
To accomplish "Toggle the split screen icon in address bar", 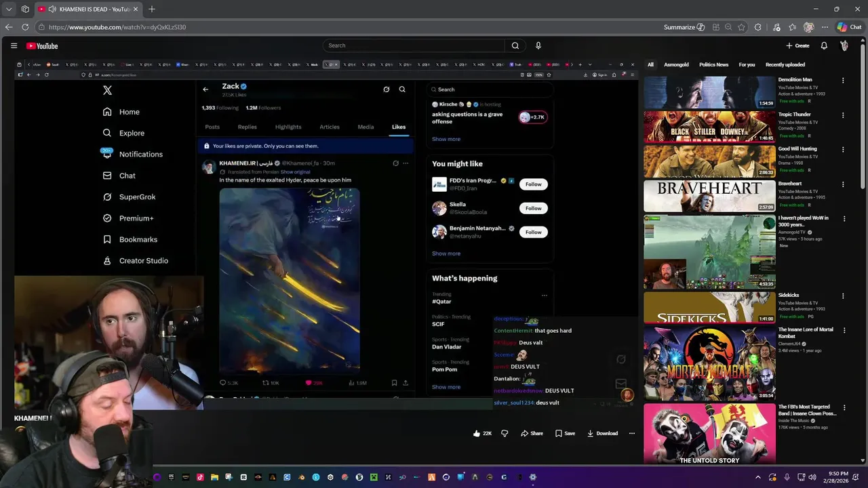I will [716, 27].
